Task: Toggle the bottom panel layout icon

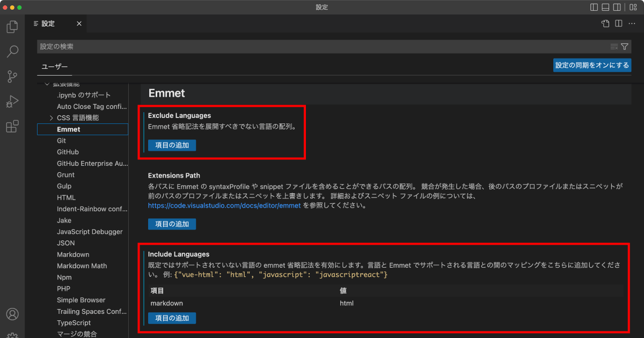Action: (606, 8)
